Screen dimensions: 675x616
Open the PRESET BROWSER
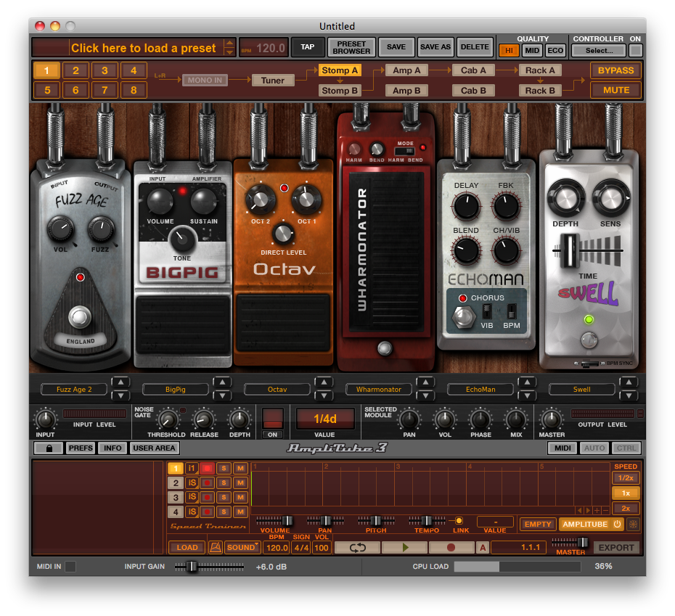point(351,47)
